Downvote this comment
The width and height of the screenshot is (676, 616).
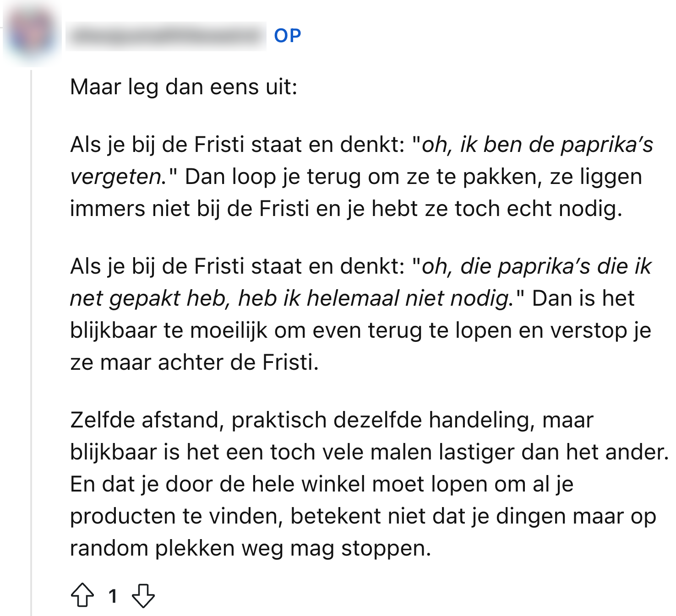point(143,595)
